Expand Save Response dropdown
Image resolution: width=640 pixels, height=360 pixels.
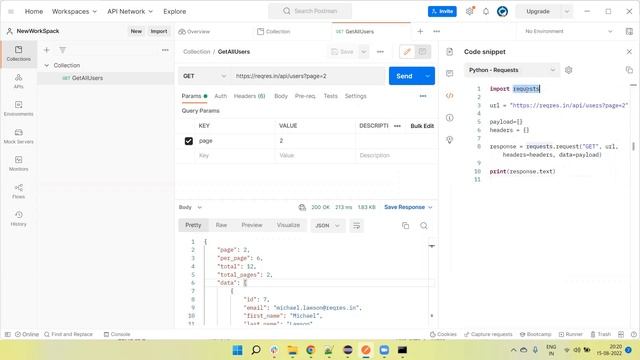point(430,207)
